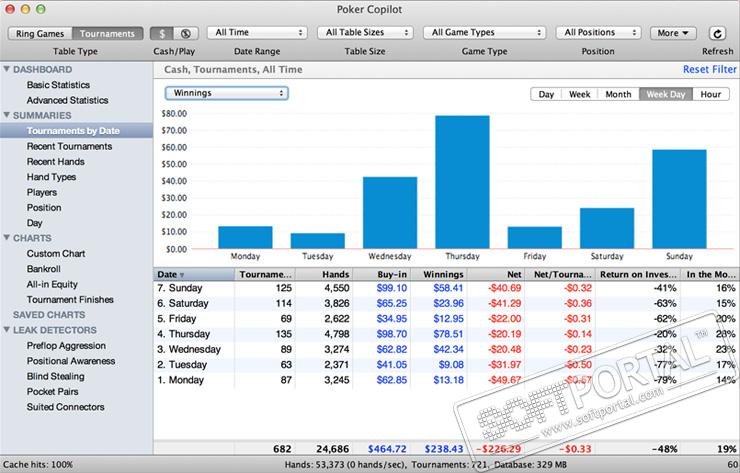The width and height of the screenshot is (740, 473).
Task: Group chart by Week
Action: coord(580,94)
